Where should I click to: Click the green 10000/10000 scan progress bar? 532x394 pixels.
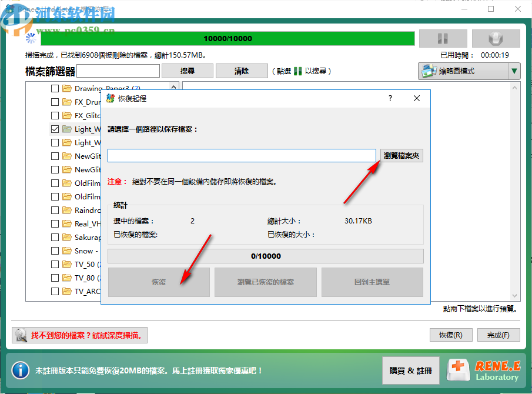pyautogui.click(x=227, y=38)
